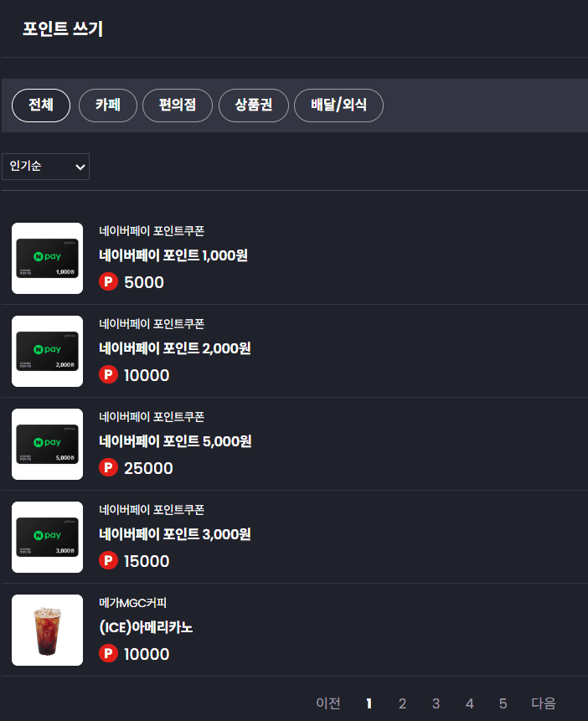Viewport: 588px width, 721px height.
Task: Open the Npay 2,000원 card thumbnail
Action: pyautogui.click(x=48, y=352)
